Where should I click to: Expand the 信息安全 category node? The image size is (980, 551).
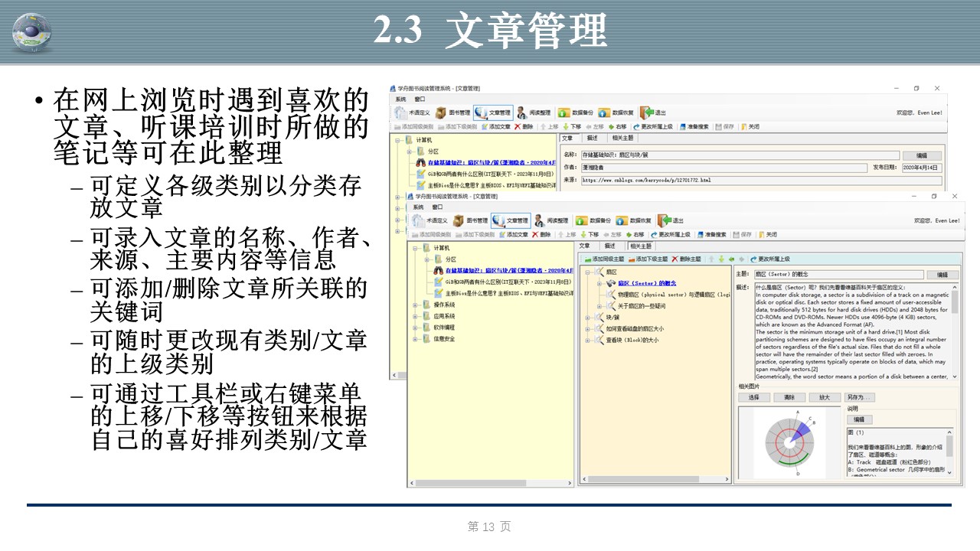[415, 339]
